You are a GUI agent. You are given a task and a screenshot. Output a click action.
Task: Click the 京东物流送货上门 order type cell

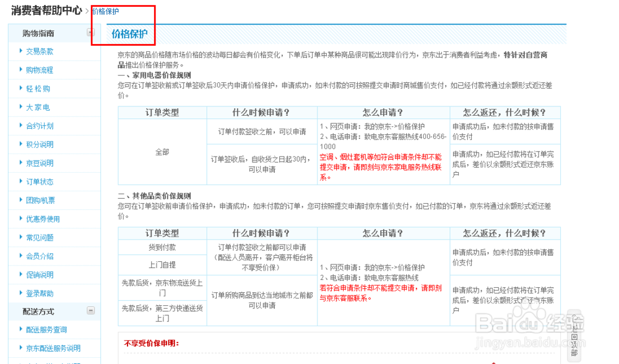click(162, 288)
